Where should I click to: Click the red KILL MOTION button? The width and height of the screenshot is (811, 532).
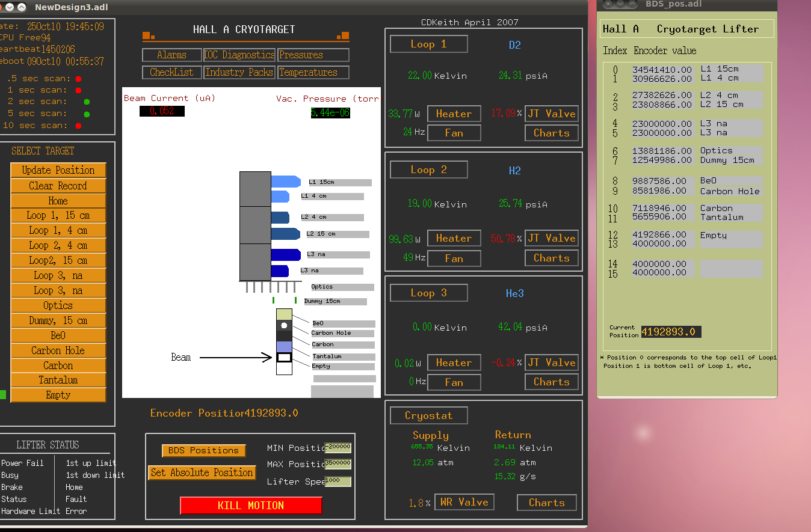tap(251, 506)
